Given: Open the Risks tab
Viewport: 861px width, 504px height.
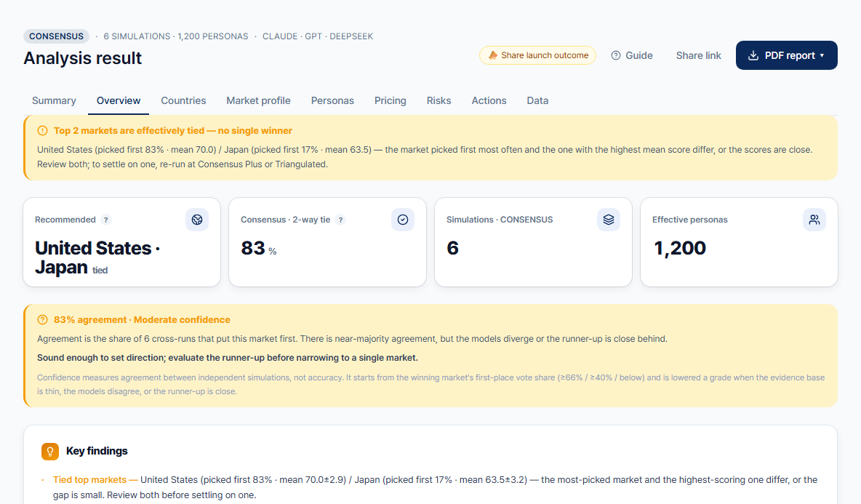Looking at the screenshot, I should [x=438, y=100].
